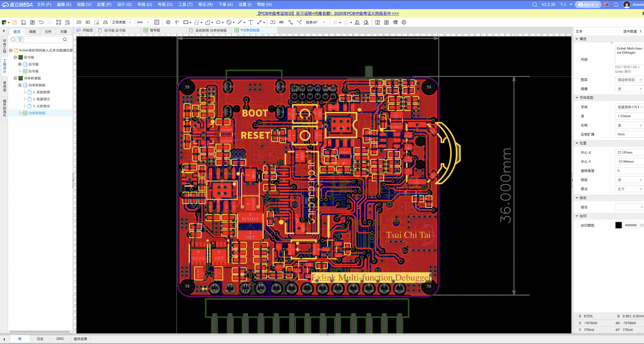644x344 pixels.
Task: Open 镜像 mirror dropdown
Action: (629, 89)
